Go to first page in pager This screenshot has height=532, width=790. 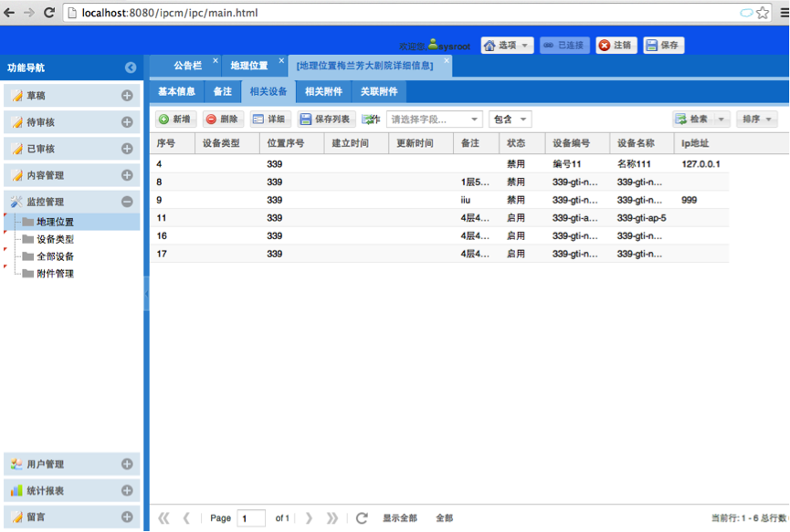pyautogui.click(x=163, y=518)
